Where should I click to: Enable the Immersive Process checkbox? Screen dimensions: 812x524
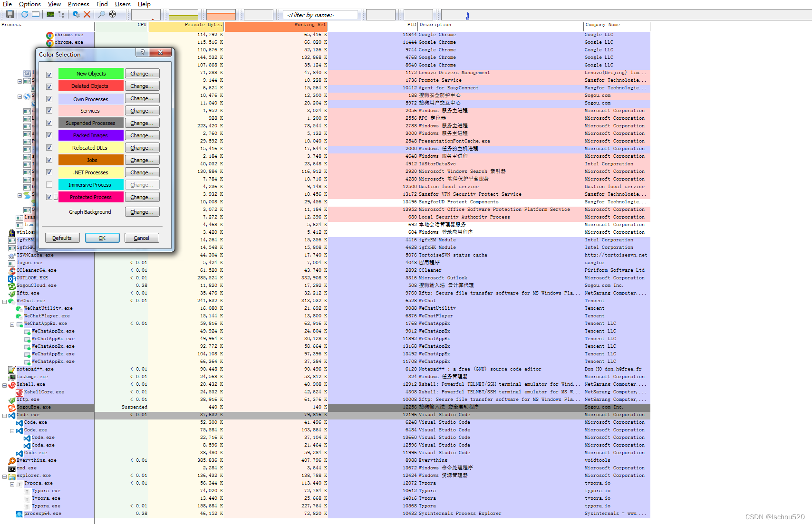49,184
